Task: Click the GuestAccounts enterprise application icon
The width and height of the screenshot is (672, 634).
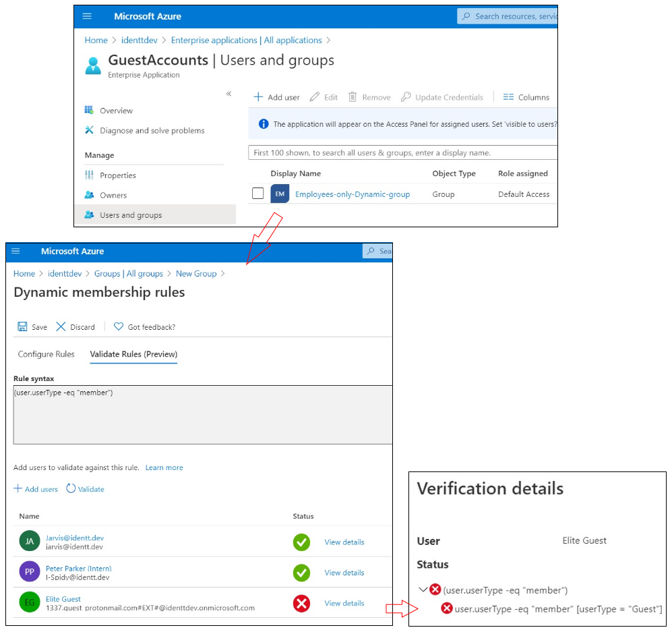Action: coord(93,65)
